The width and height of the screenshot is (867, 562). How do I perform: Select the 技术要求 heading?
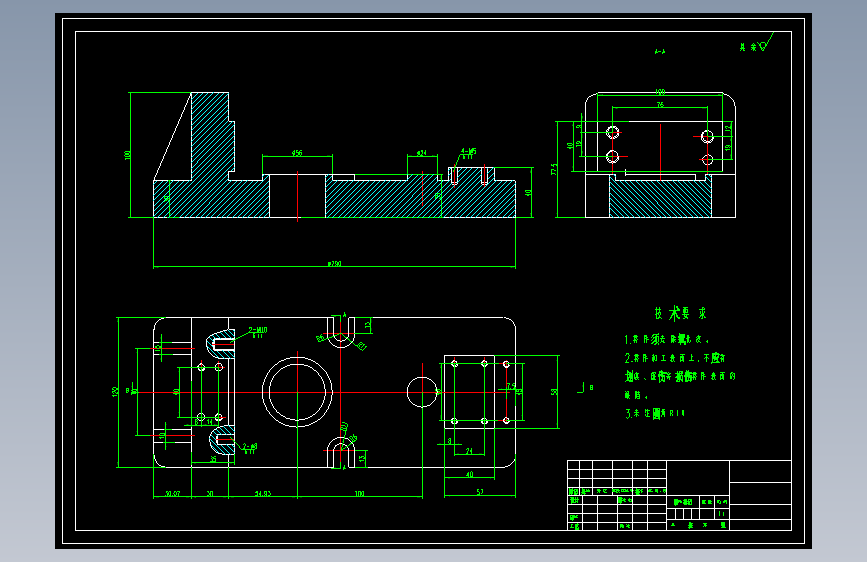click(x=680, y=314)
